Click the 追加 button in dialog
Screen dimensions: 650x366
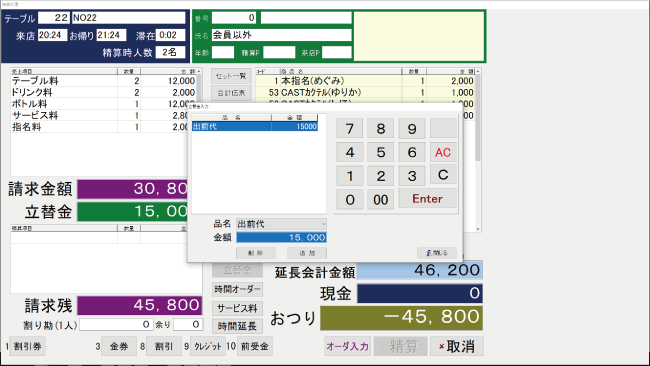click(x=307, y=253)
